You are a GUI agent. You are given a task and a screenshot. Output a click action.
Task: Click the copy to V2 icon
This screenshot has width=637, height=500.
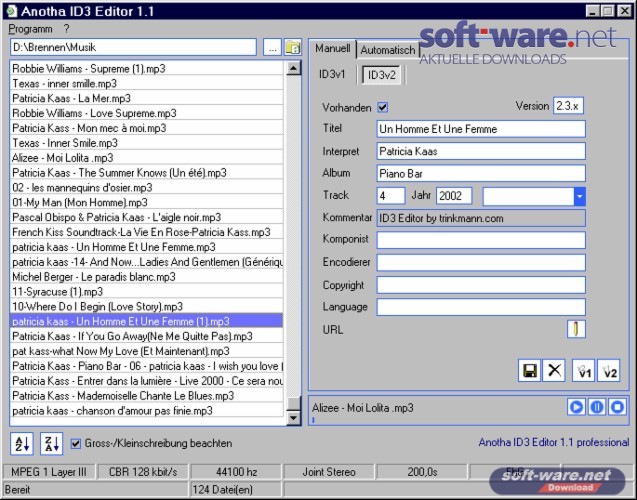pos(609,370)
